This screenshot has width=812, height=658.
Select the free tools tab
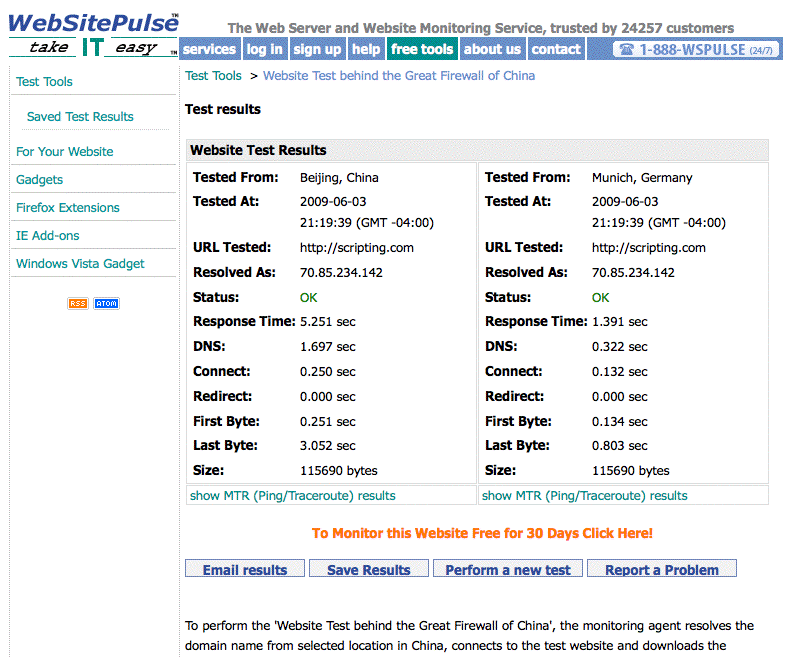[x=422, y=49]
